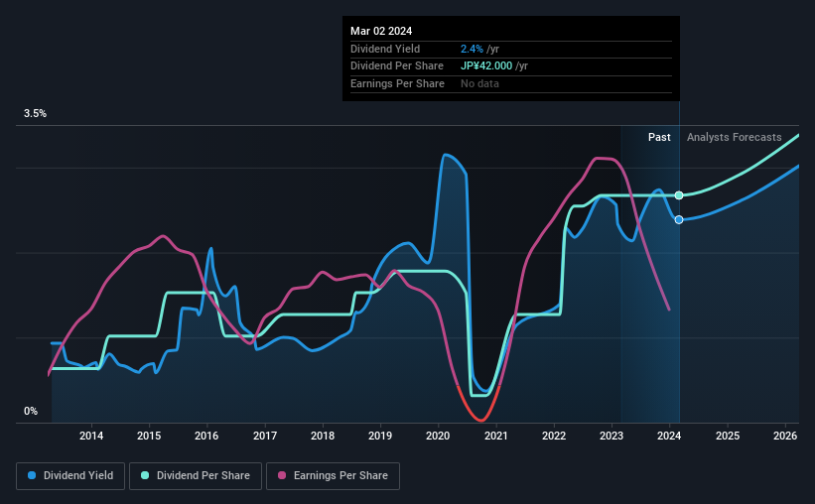Toggle the Dividend Yield legend button
Screen dimensions: 815x504
[x=70, y=476]
